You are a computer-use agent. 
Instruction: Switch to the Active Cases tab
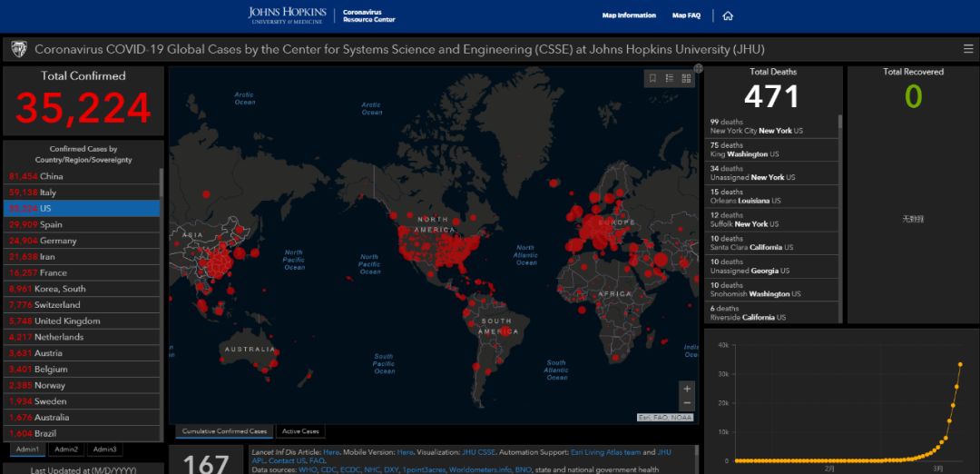(300, 431)
